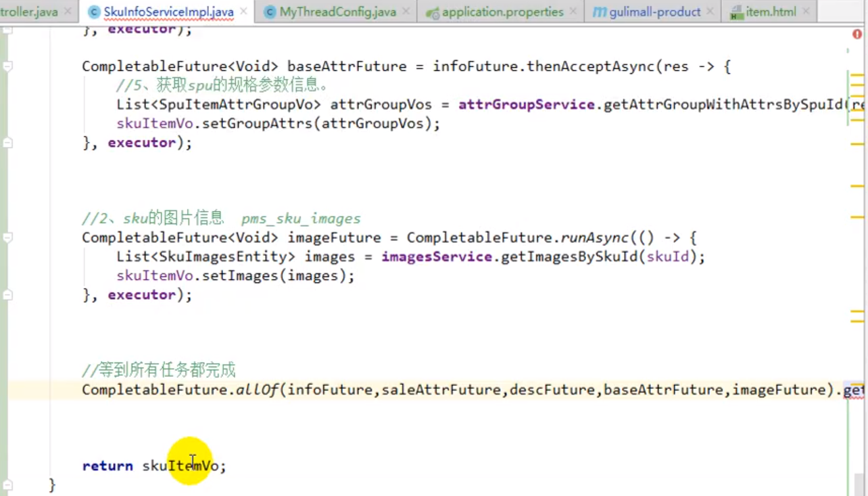Click the vertical scrollbar thumb at bottom right
This screenshot has width=868, height=496.
[x=859, y=484]
